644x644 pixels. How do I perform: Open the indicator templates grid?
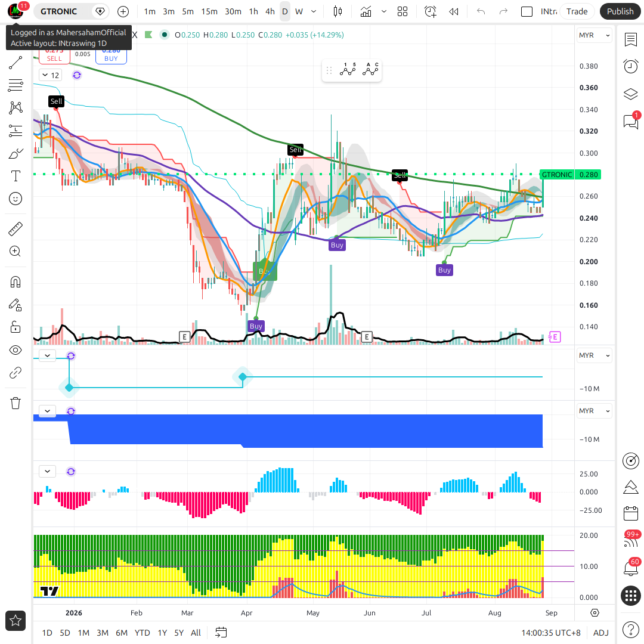click(x=402, y=11)
